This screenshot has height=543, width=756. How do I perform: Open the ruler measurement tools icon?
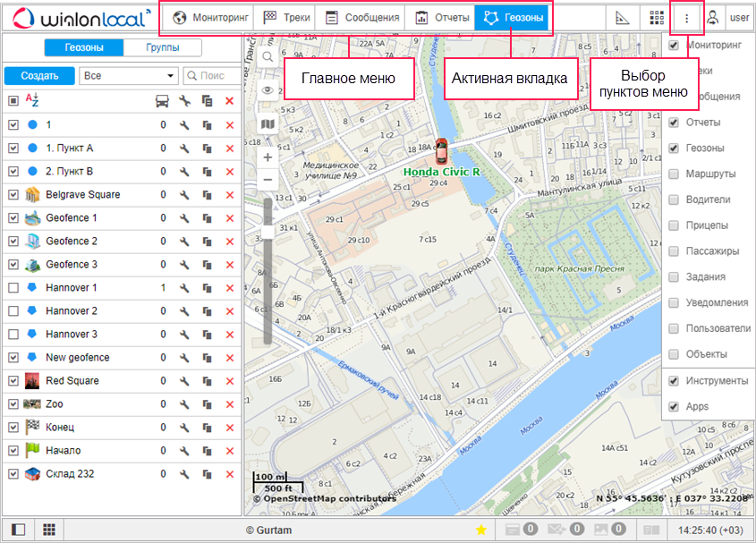(x=624, y=17)
